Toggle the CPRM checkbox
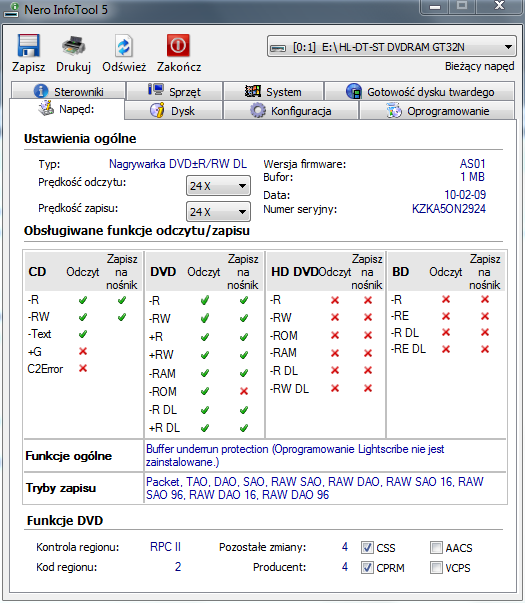The height and width of the screenshot is (603, 525). click(x=367, y=567)
